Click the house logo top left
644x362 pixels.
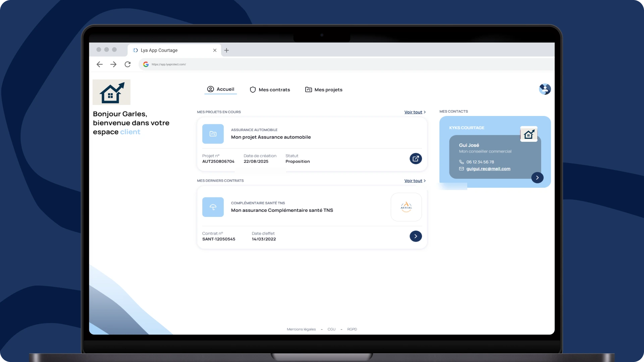click(x=111, y=92)
